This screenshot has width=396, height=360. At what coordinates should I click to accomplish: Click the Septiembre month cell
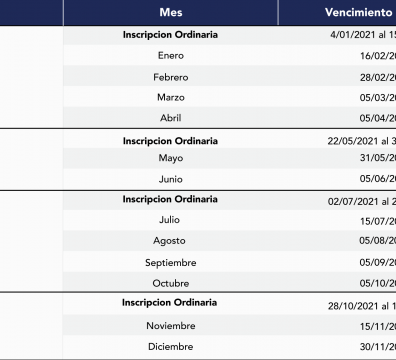click(171, 262)
